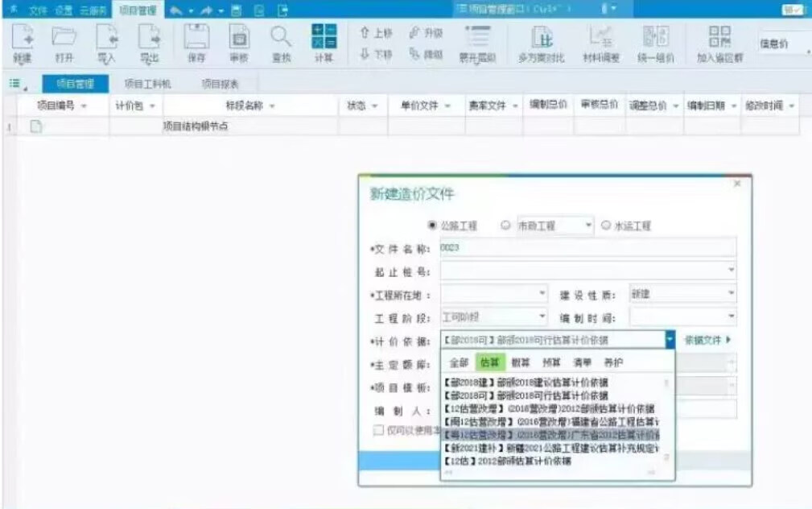The image size is (812, 509).
Task: Select the 水运工程 radio button
Action: (607, 226)
